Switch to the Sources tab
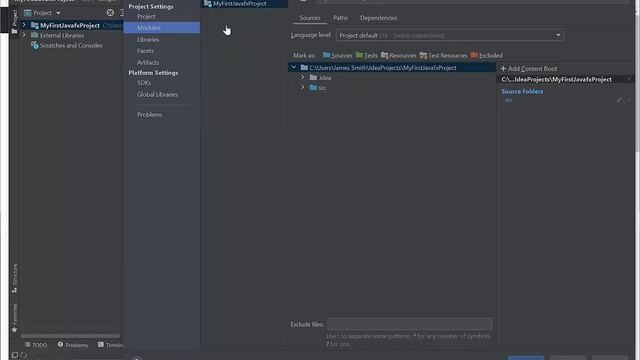640x360 pixels. click(x=310, y=18)
